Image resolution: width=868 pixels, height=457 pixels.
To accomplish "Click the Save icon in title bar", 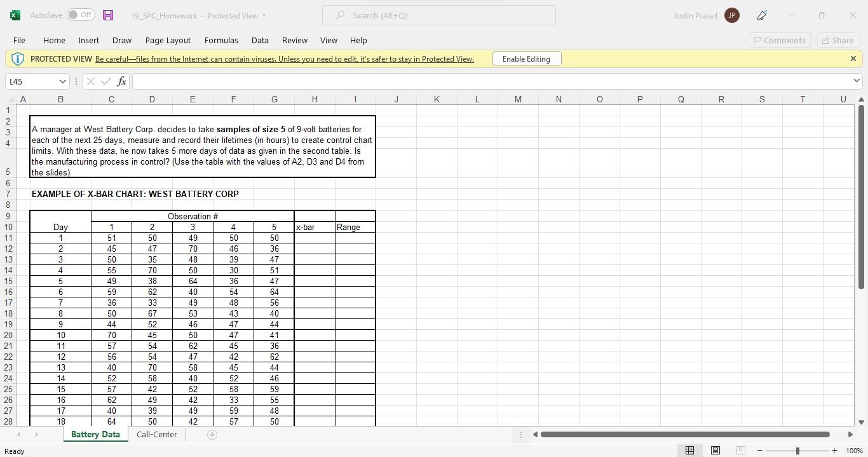I will [108, 15].
